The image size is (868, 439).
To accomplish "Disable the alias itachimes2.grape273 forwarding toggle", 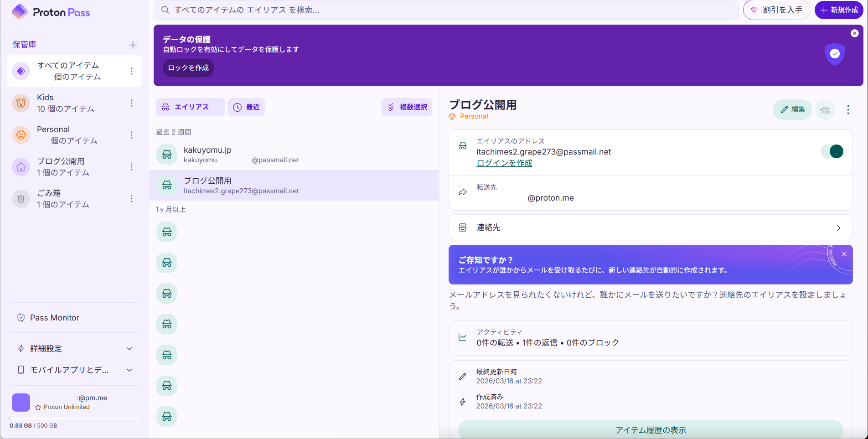I will 832,151.
